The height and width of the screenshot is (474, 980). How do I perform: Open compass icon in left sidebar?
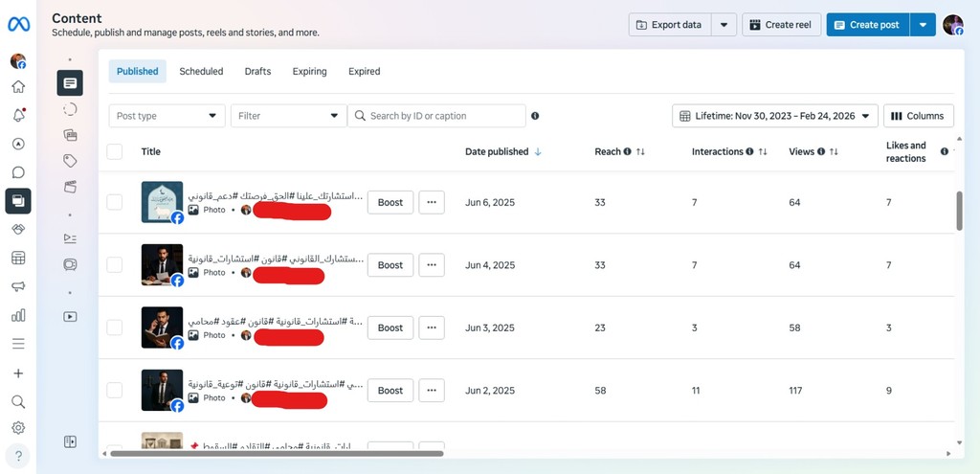coord(18,144)
